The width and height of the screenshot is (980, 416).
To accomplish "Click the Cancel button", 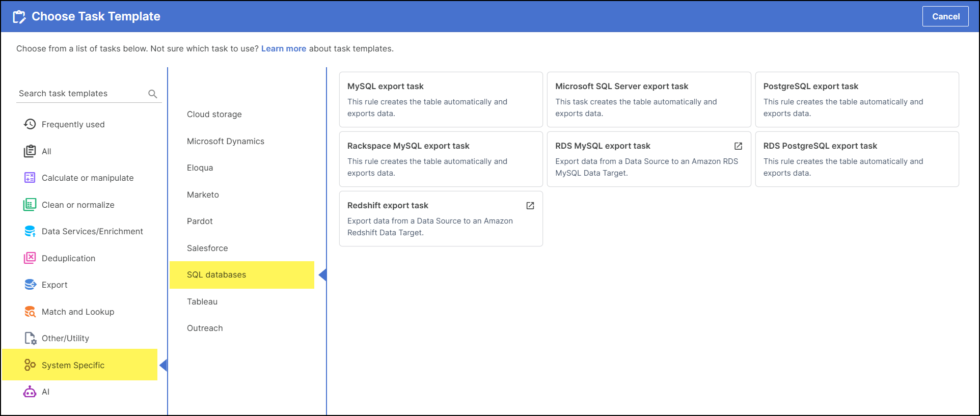I will pyautogui.click(x=945, y=16).
